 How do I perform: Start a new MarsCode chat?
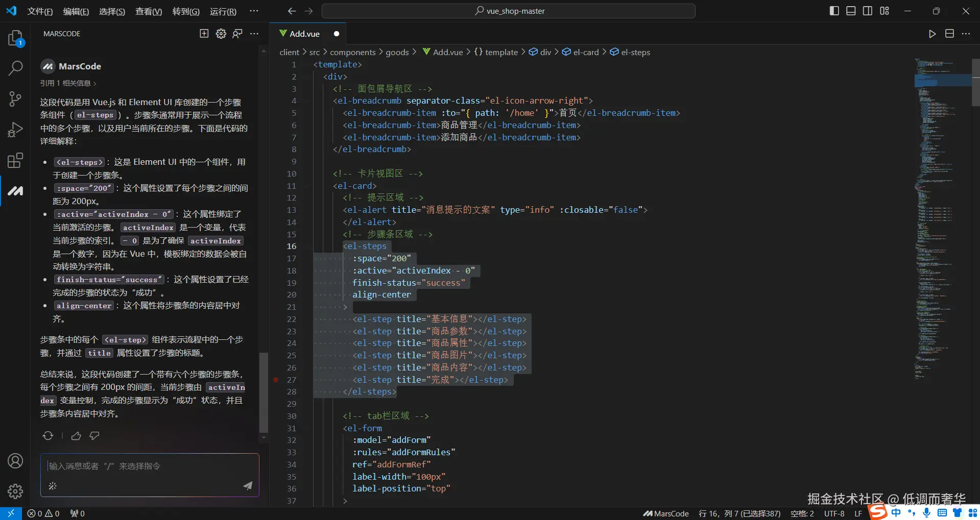coord(204,34)
